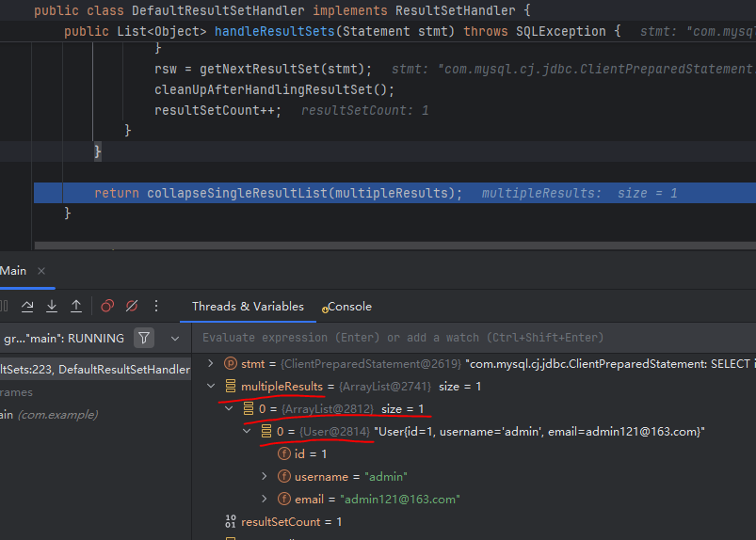Click the "main": RUNNING thread label
This screenshot has width=756, height=540.
point(64,339)
